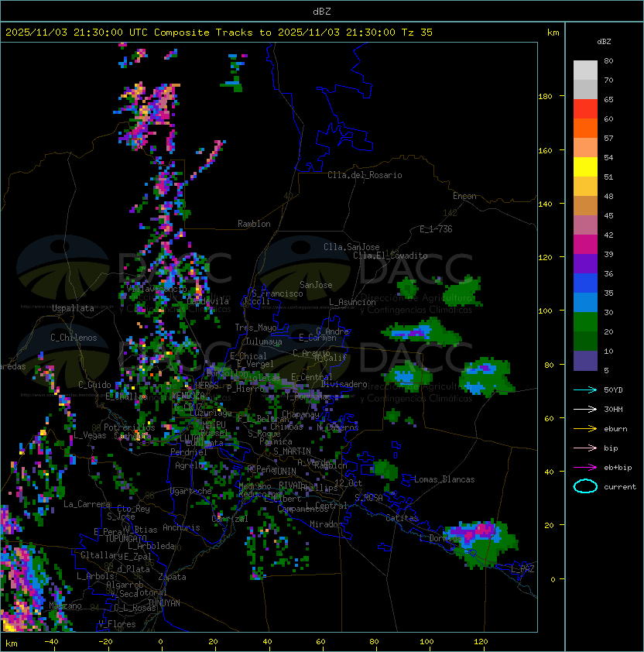Image resolution: width=644 pixels, height=652 pixels.
Task: Click the 'C_Guido' map label
Action: 94,385
